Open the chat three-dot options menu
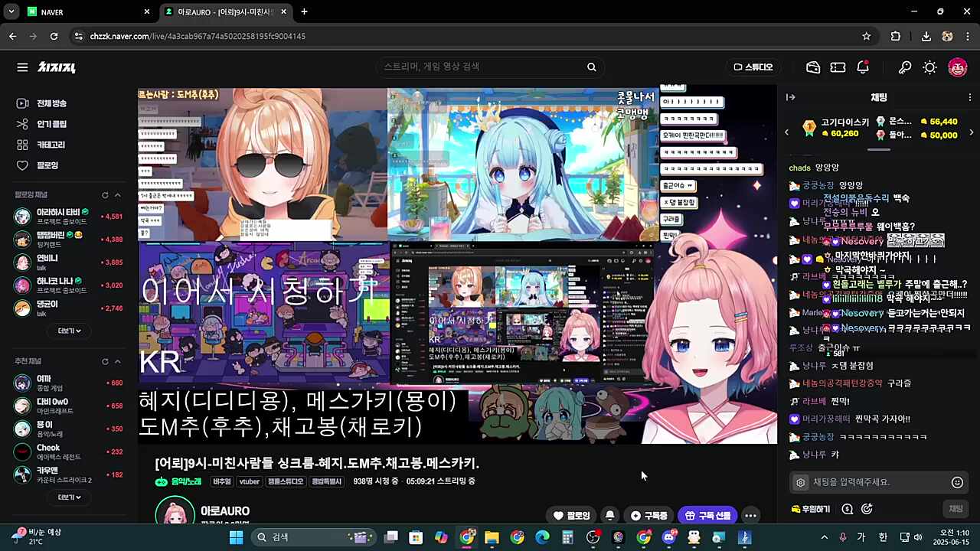 coord(970,97)
